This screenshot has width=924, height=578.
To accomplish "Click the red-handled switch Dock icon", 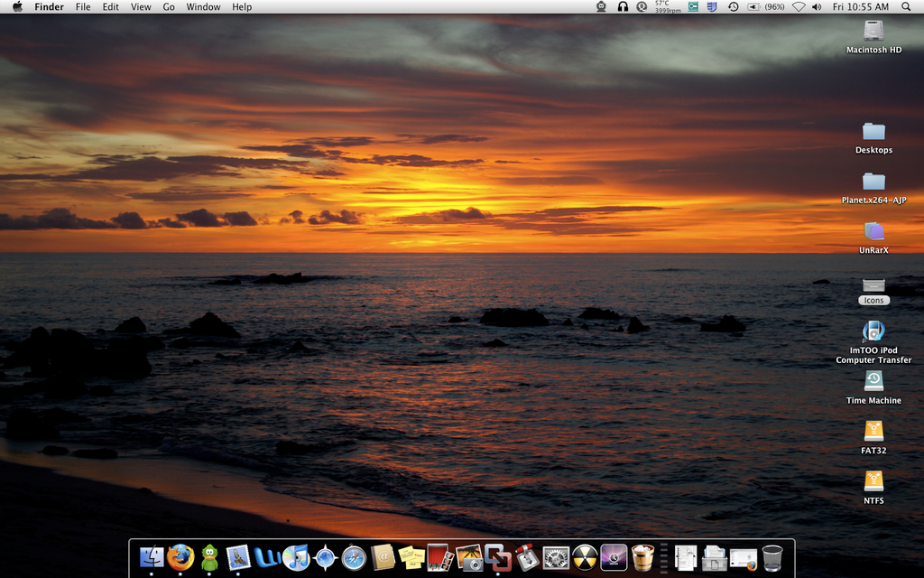I will click(527, 557).
